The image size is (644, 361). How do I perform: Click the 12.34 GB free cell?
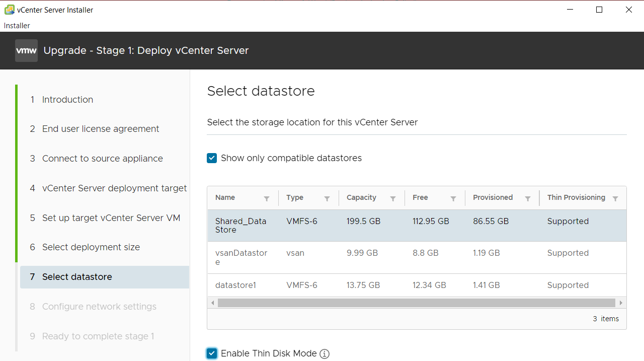click(429, 285)
